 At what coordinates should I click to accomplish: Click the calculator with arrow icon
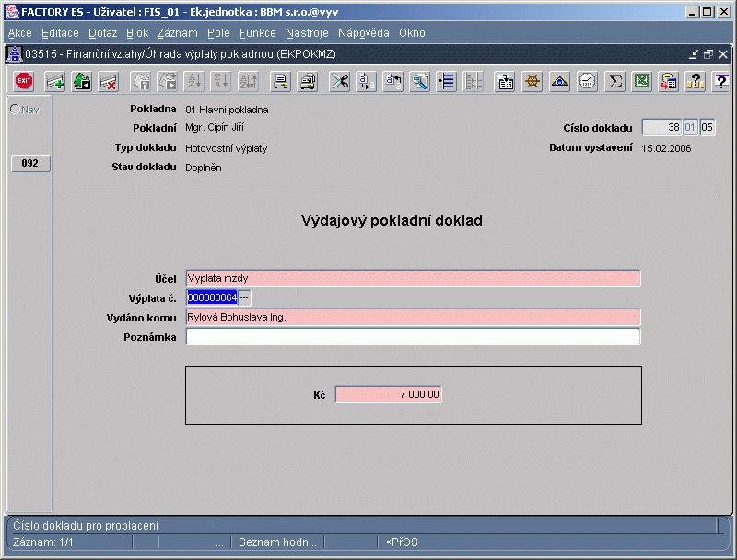506,81
